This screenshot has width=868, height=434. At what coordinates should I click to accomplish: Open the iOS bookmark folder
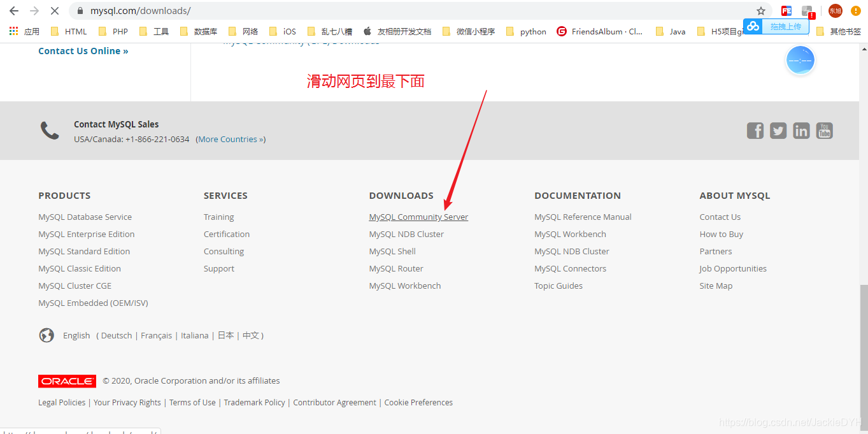click(x=283, y=31)
